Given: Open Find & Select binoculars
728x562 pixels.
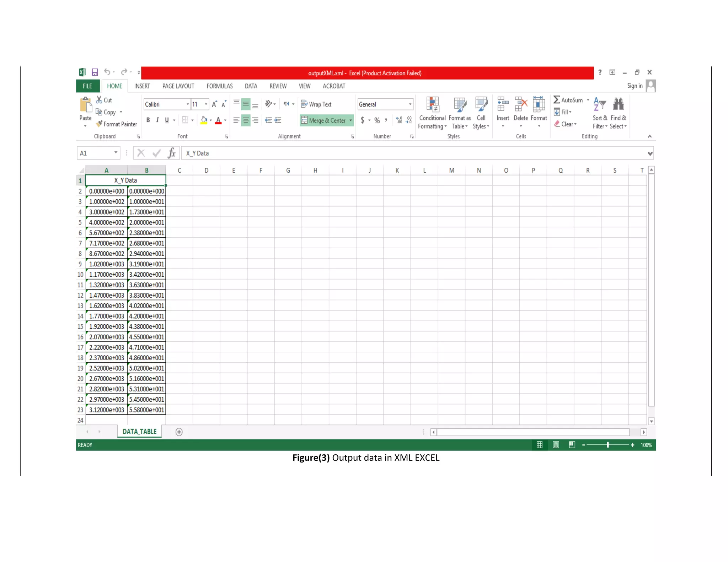Looking at the screenshot, I should (x=618, y=113).
